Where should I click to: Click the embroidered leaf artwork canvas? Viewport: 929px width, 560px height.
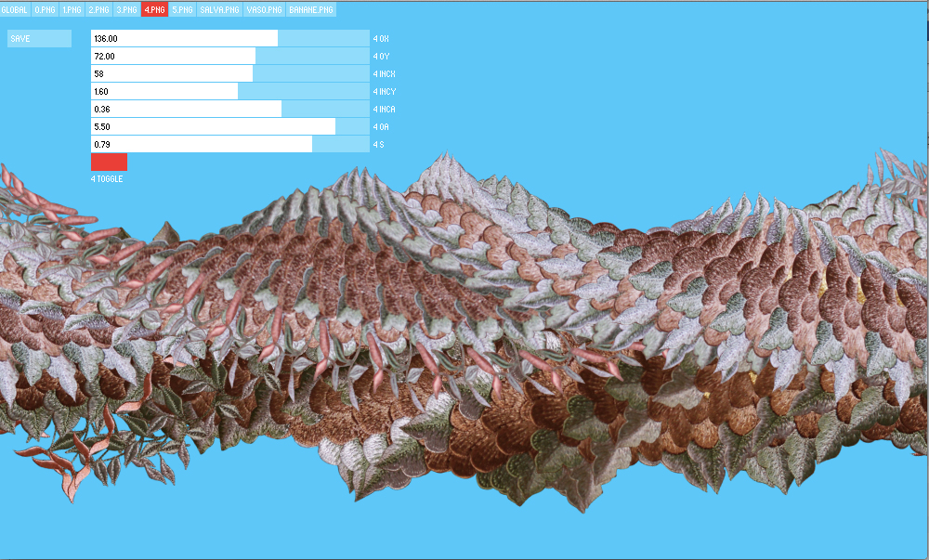(x=464, y=353)
